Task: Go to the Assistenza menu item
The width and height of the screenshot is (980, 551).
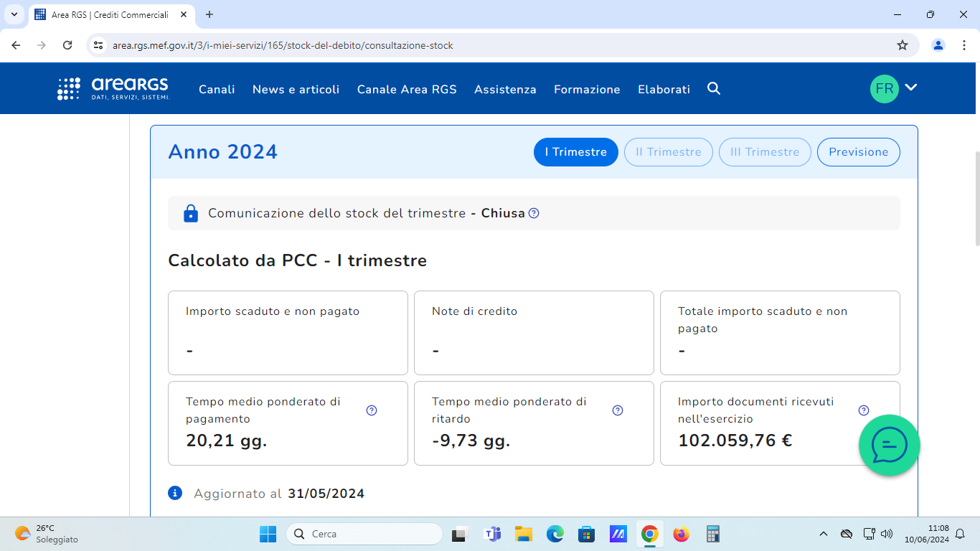Action: coord(505,90)
